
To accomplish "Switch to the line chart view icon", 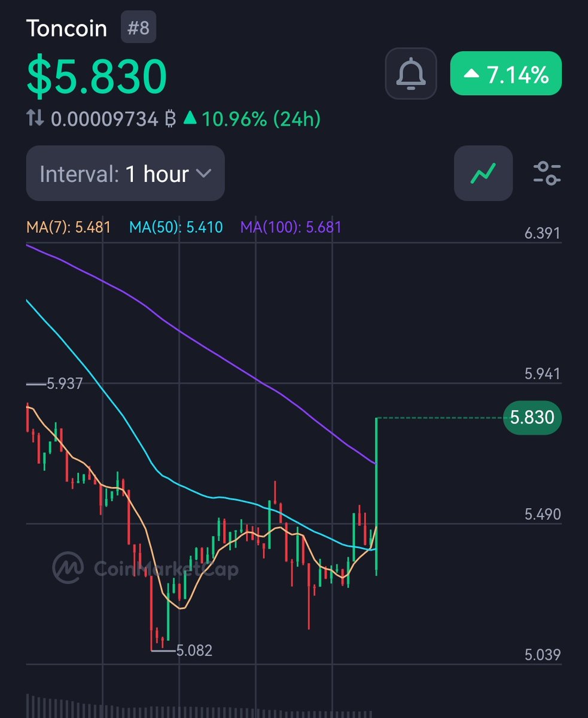I will click(x=483, y=173).
